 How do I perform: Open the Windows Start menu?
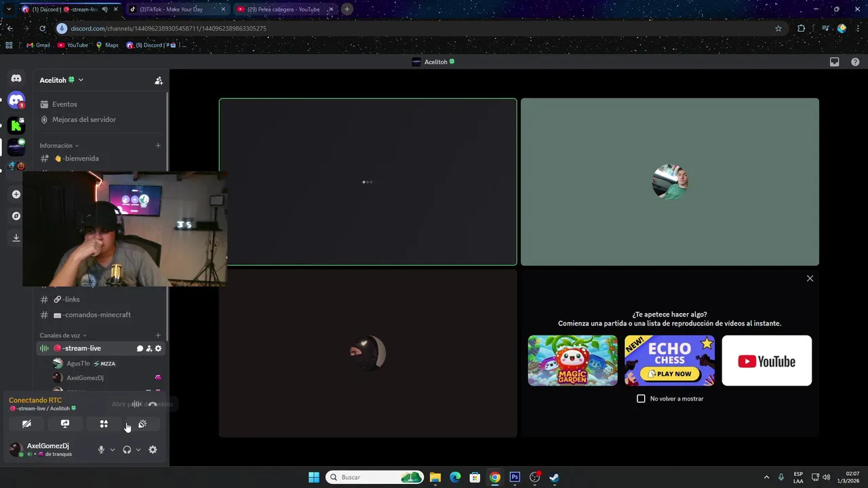coord(314,477)
